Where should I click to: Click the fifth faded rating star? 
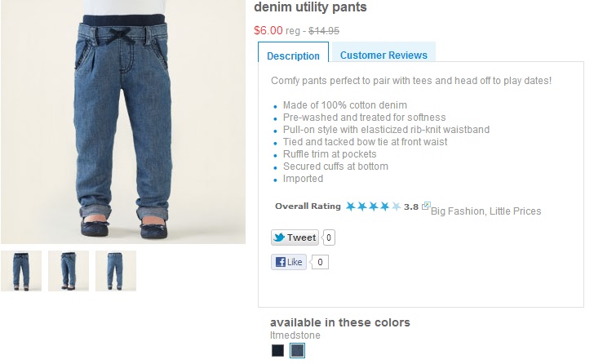[397, 206]
